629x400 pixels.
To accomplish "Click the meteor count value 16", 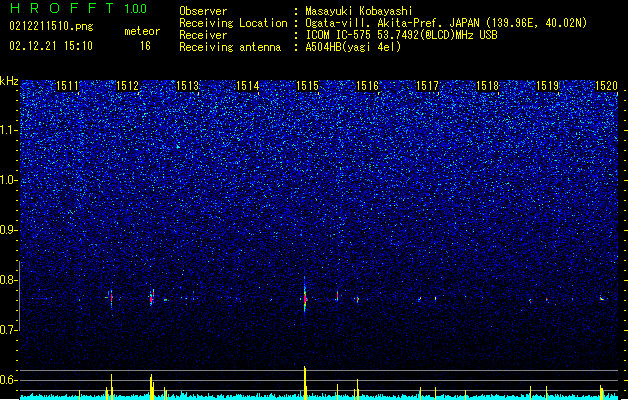I will tap(145, 46).
